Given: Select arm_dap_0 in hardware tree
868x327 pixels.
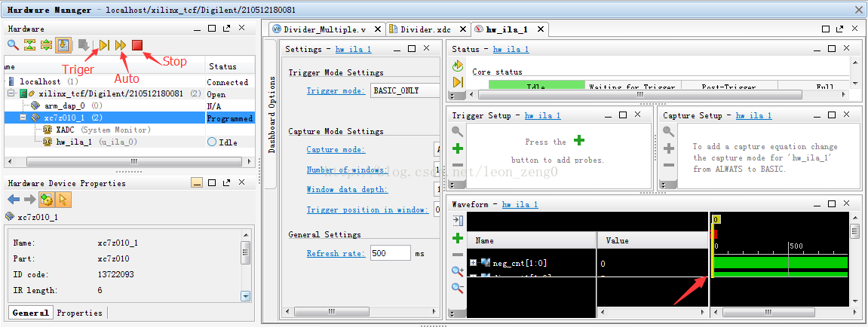Looking at the screenshot, I should pyautogui.click(x=66, y=105).
